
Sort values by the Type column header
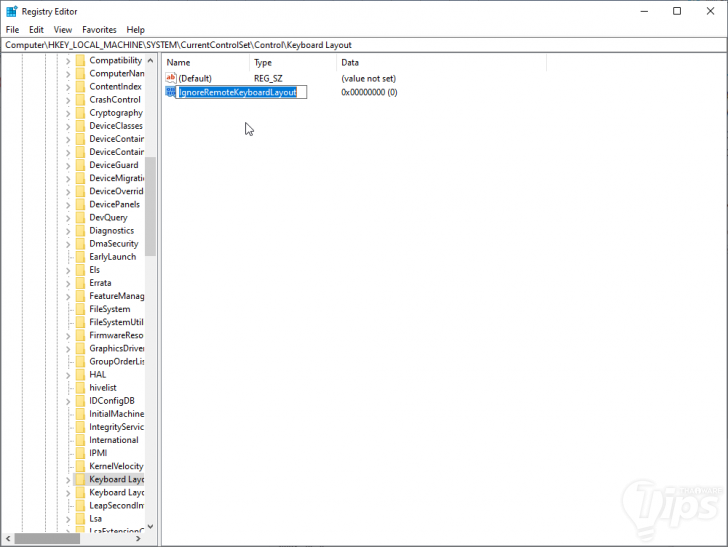[x=293, y=62]
